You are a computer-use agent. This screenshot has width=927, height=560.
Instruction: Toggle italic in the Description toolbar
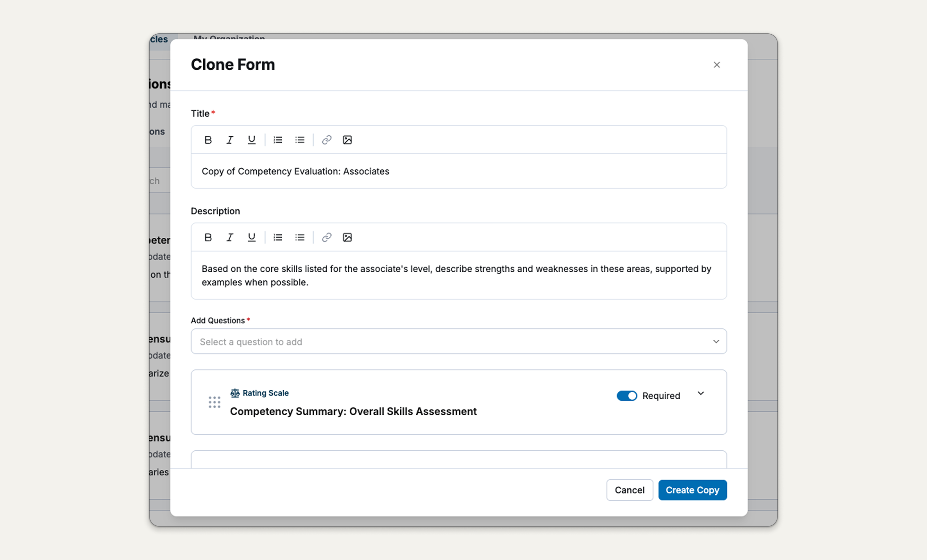click(230, 237)
